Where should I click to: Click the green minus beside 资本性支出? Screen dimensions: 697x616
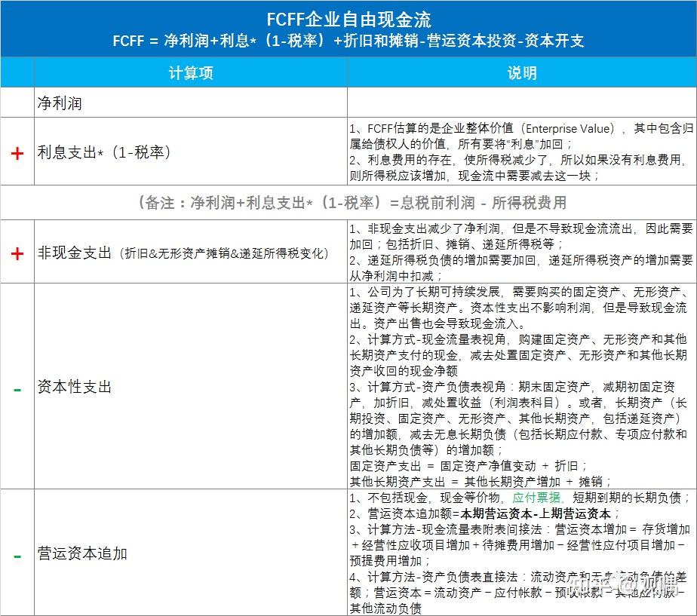pyautogui.click(x=17, y=387)
